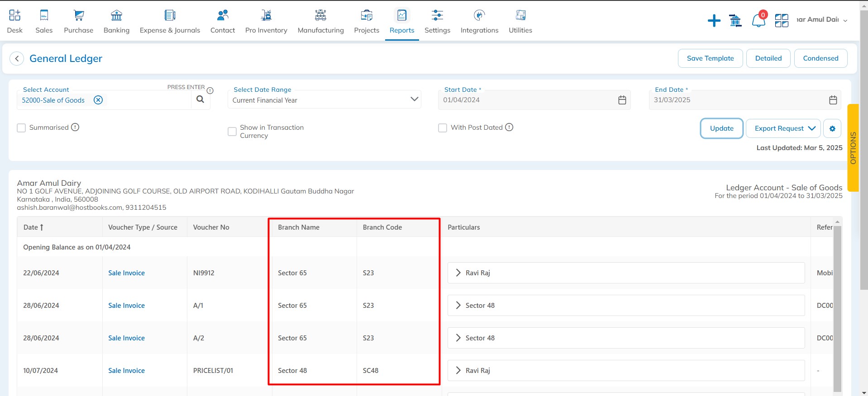
Task: Open Sale Invoice link for 10/07/2024
Action: click(126, 370)
